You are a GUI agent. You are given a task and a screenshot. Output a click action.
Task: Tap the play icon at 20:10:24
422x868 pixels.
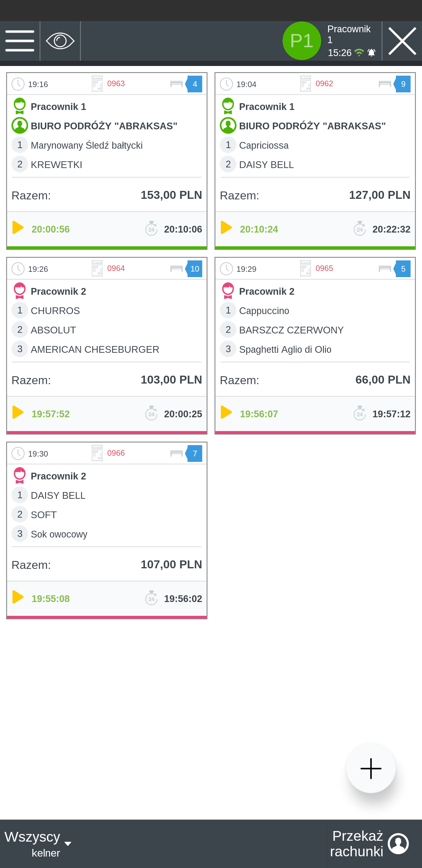click(x=226, y=228)
